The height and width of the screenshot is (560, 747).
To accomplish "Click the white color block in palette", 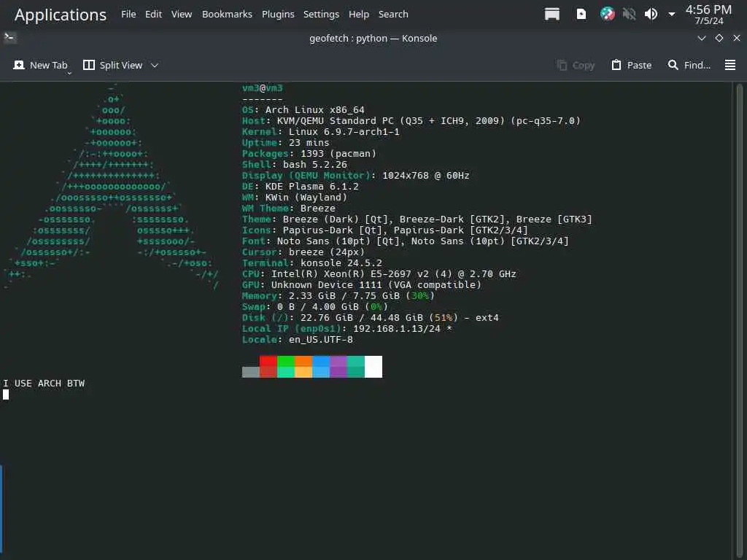I will pyautogui.click(x=373, y=367).
